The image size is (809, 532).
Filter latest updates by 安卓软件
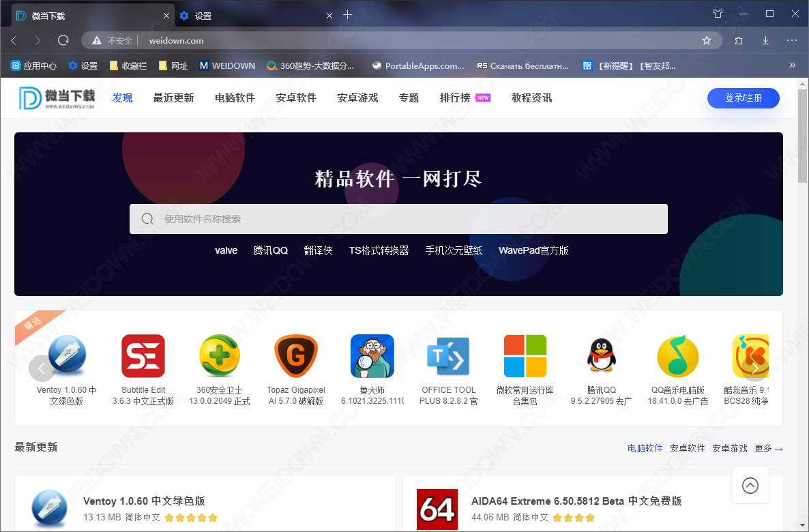(x=687, y=448)
